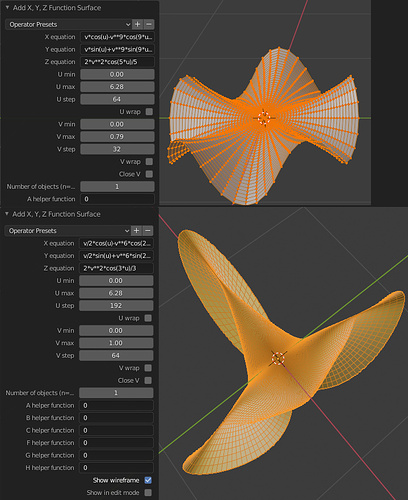The height and width of the screenshot is (500, 408).
Task: Edit the C helper function field
Action: [x=116, y=430]
